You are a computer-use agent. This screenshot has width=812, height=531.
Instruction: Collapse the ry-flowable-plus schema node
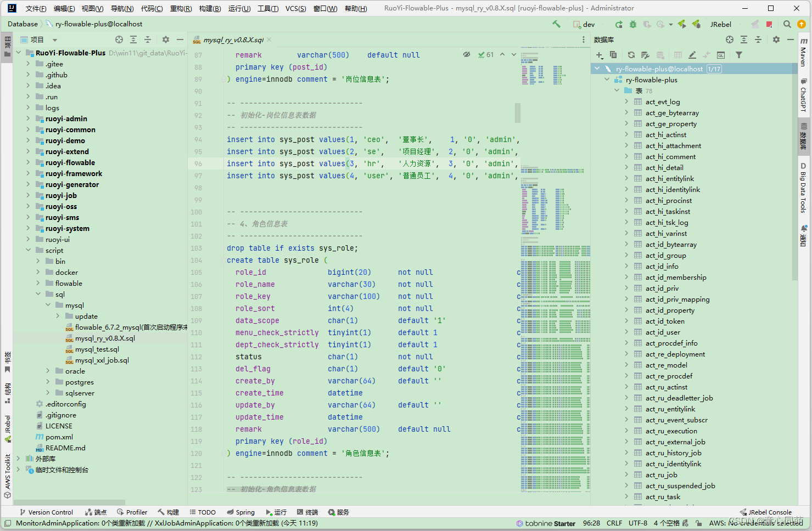(x=607, y=80)
